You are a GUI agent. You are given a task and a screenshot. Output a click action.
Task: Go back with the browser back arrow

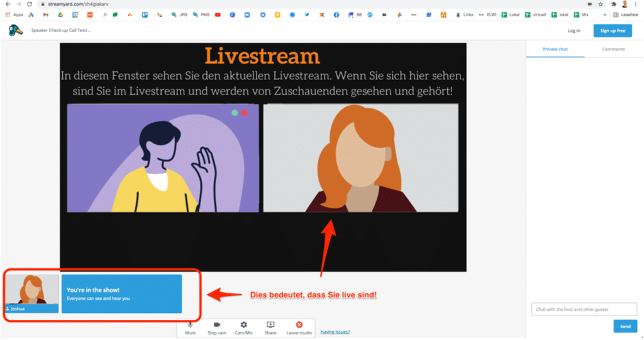[x=7, y=4]
